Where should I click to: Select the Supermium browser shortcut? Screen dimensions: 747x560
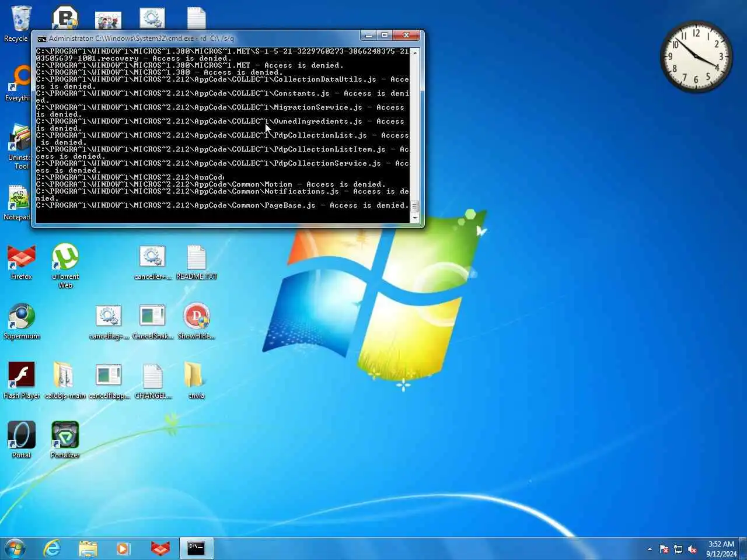[x=22, y=321]
